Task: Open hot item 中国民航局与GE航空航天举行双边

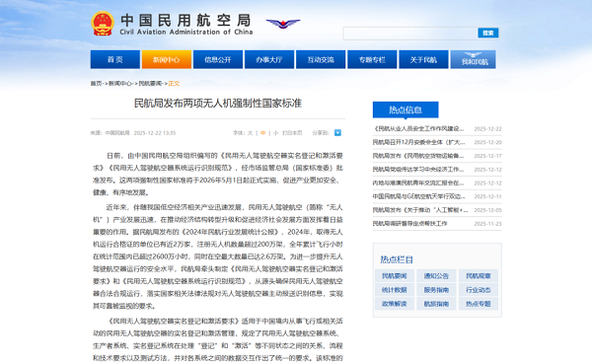Action: point(419,196)
